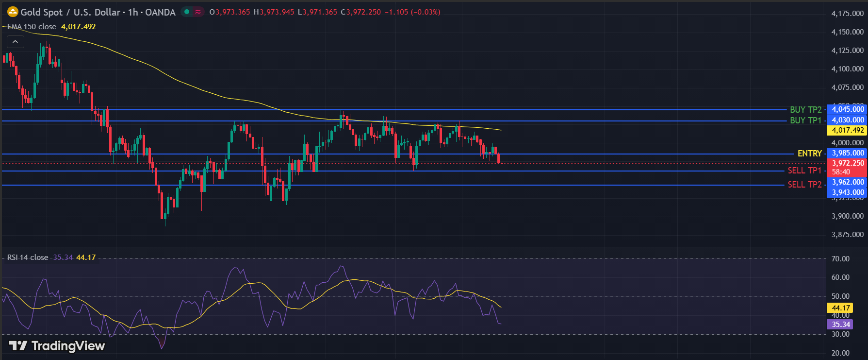Select the RSI 14 close legend
Viewport: 868px width, 360px height.
(x=28, y=257)
